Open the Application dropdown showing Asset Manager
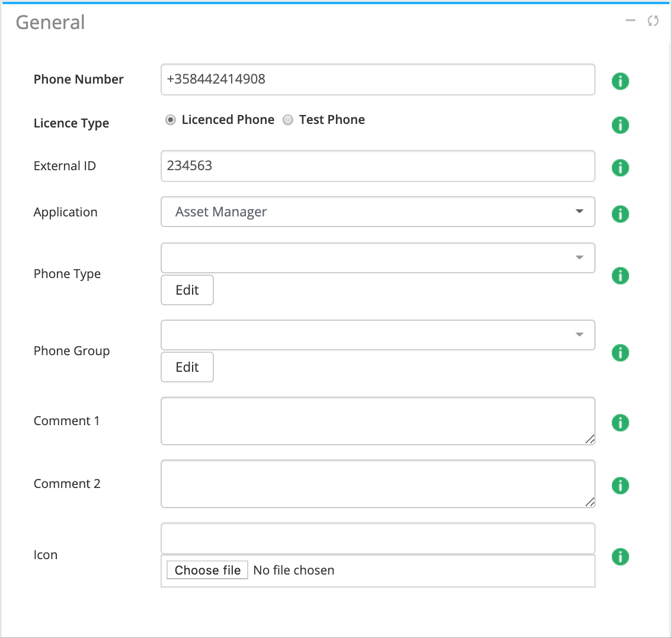672x638 pixels. pyautogui.click(x=377, y=212)
